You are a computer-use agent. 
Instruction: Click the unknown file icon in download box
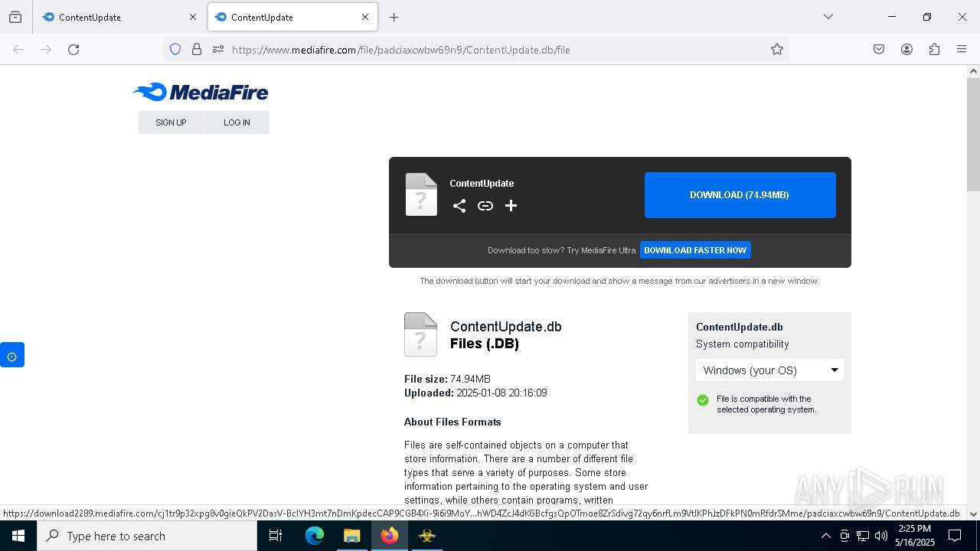click(421, 194)
